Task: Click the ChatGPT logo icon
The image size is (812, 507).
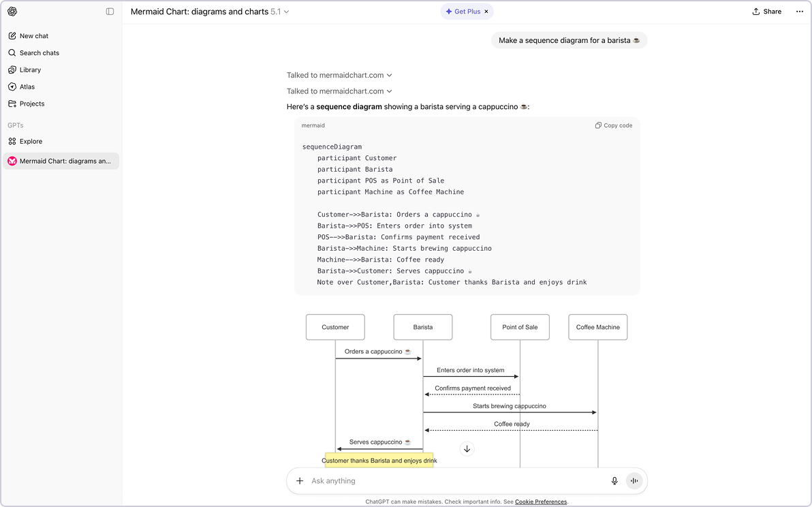Action: (12, 12)
